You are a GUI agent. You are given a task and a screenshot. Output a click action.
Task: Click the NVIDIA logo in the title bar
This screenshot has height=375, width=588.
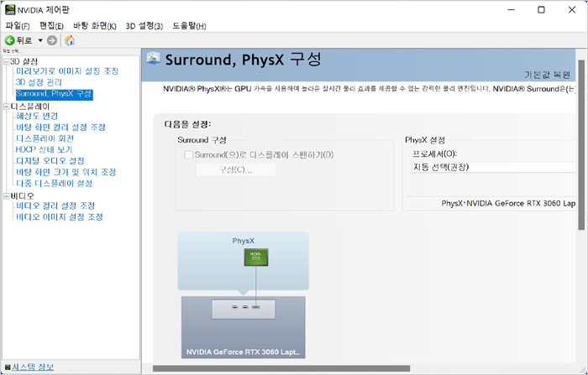10,10
